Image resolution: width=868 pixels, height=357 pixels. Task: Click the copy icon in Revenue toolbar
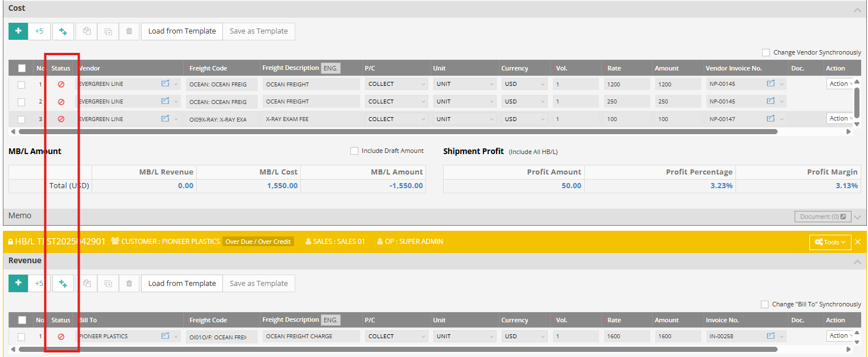pos(87,284)
